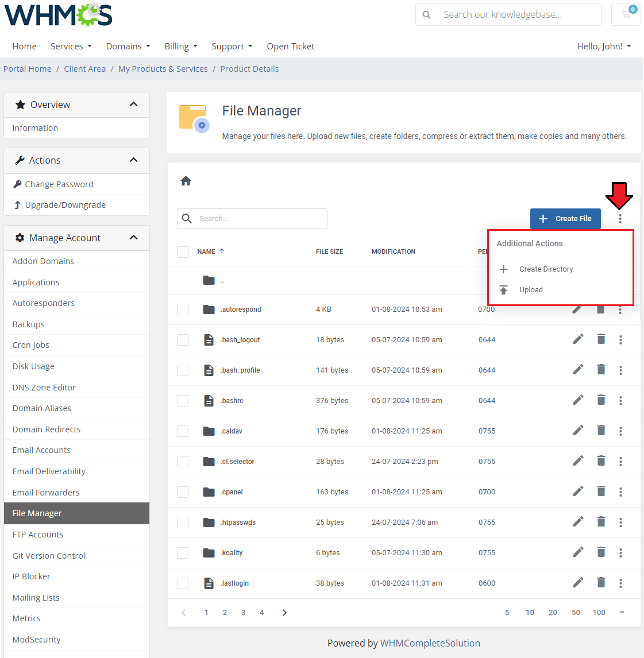Open the three-dot menu for .lastlogin
The height and width of the screenshot is (658, 644).
coord(620,583)
